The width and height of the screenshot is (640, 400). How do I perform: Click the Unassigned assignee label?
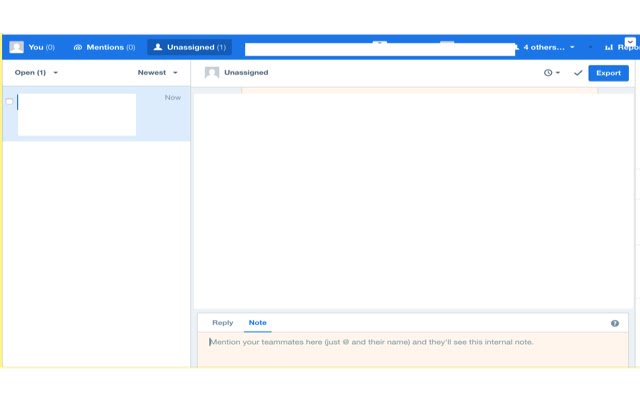tap(246, 73)
